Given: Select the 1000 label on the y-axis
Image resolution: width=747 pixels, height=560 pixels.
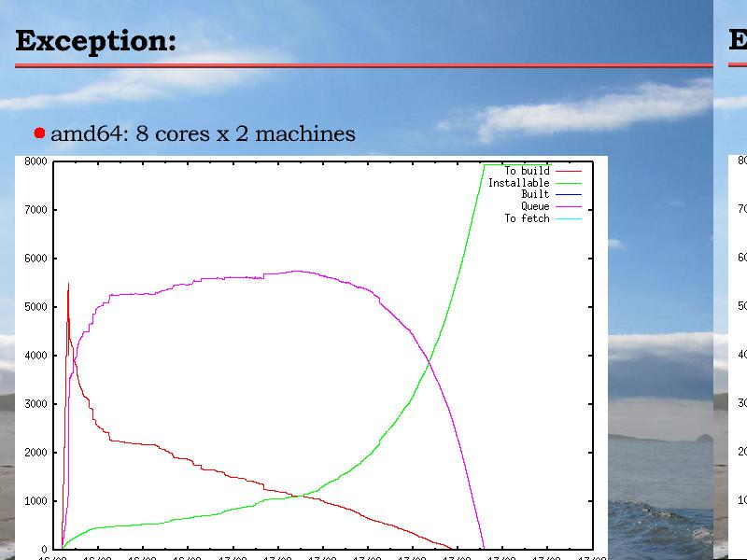Looking at the screenshot, I should 35,501.
